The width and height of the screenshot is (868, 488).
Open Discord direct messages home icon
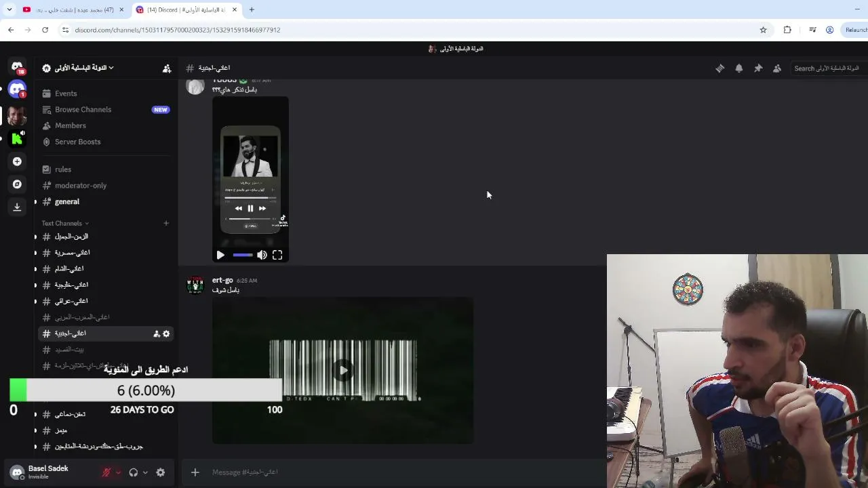[x=17, y=67]
